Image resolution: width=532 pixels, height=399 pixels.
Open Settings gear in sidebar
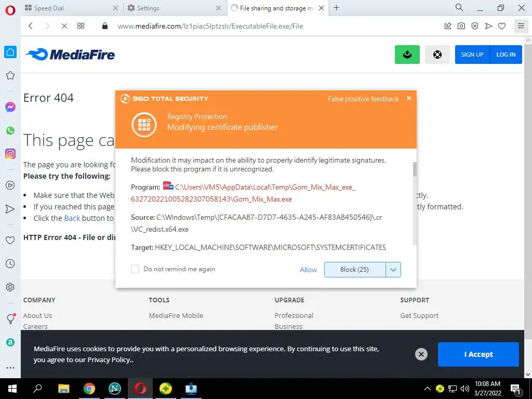point(10,287)
